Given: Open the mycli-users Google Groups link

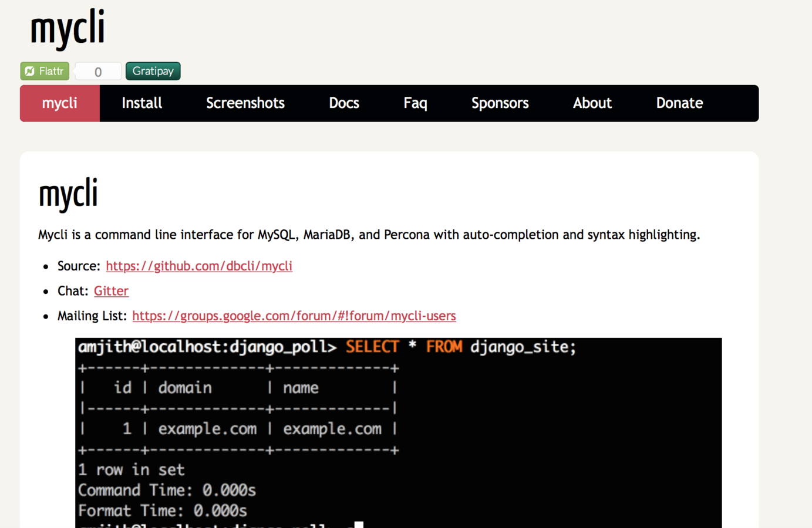Looking at the screenshot, I should [294, 316].
